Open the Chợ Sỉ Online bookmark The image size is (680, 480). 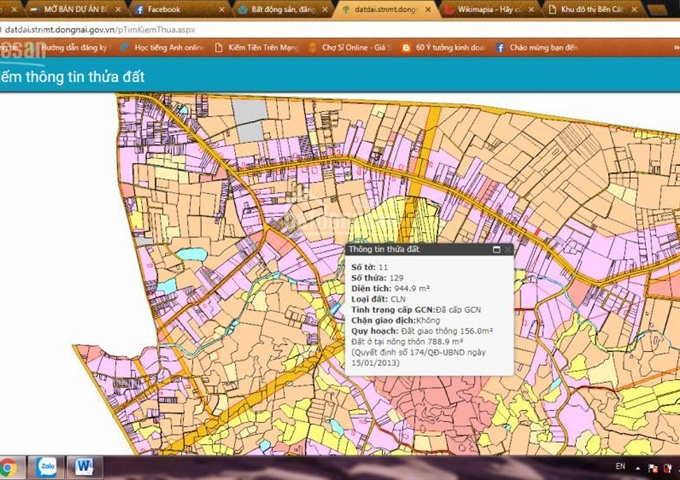(x=351, y=47)
